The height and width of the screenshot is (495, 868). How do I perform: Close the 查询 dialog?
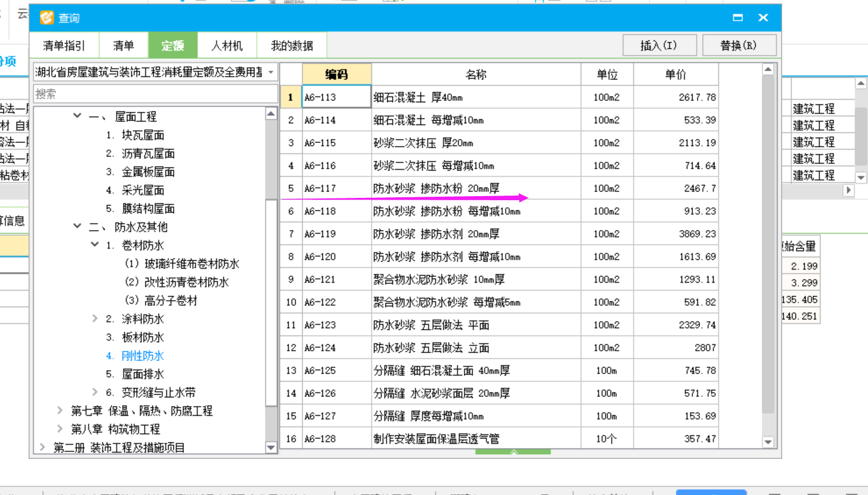(763, 18)
